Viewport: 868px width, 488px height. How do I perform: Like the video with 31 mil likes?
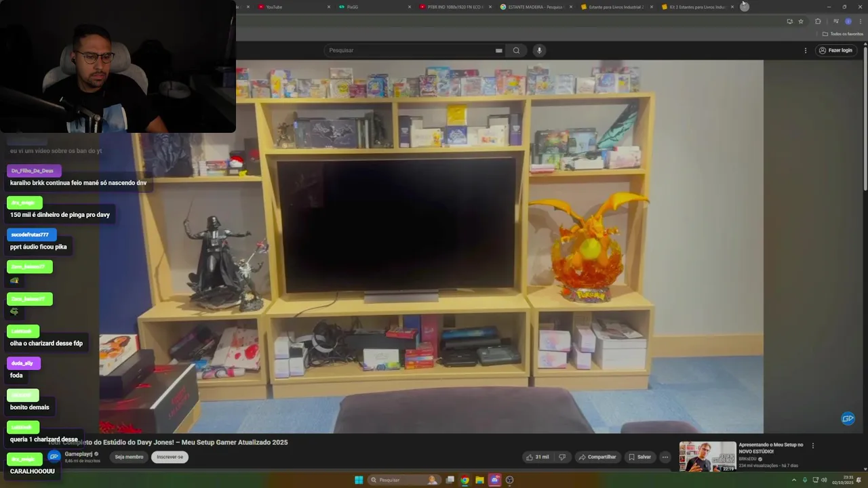click(x=538, y=457)
